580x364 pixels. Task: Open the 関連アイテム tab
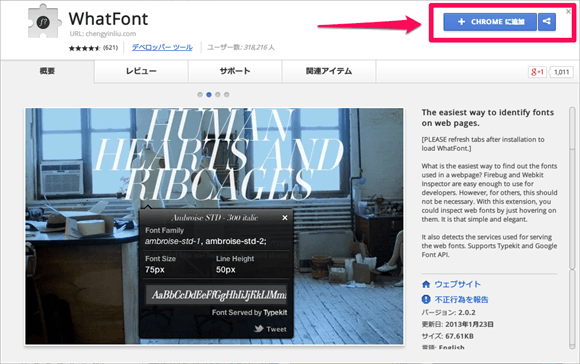click(x=329, y=71)
